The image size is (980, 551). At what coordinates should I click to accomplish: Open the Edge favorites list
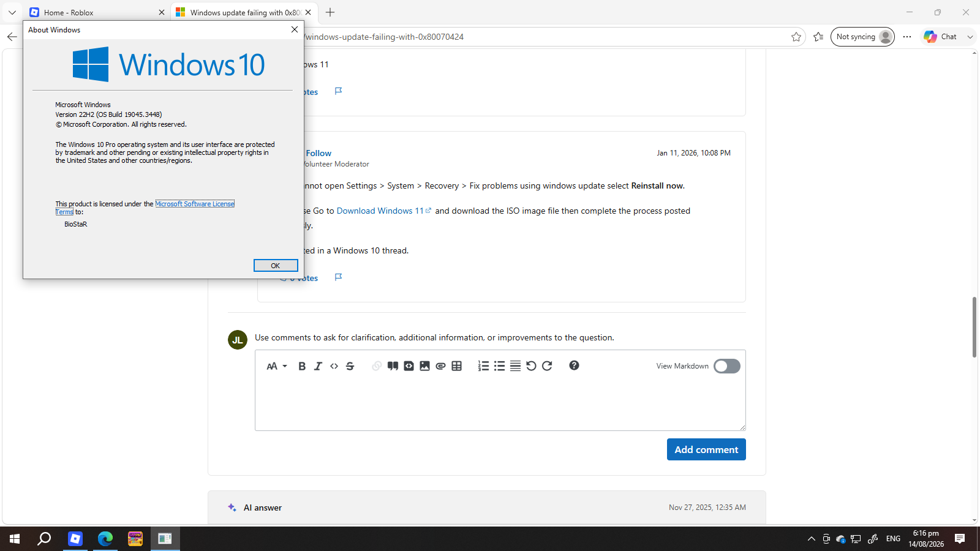tap(818, 37)
